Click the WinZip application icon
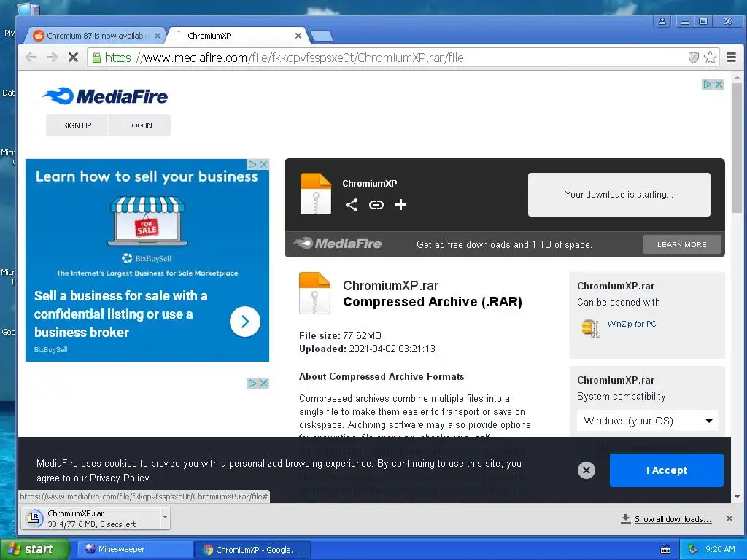747x560 pixels. click(x=590, y=329)
